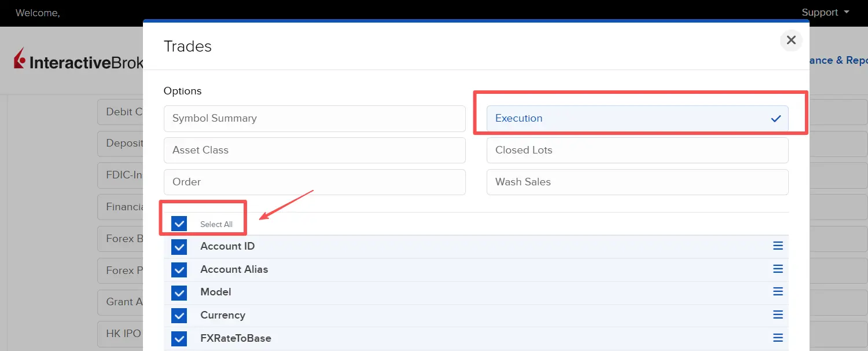Uncheck the Model field checkbox
Screen dimensions: 868x351
click(179, 292)
